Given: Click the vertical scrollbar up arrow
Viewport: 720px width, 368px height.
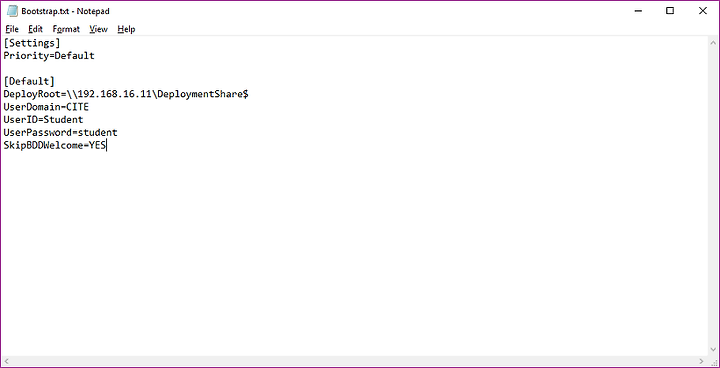Looking at the screenshot, I should 714,42.
